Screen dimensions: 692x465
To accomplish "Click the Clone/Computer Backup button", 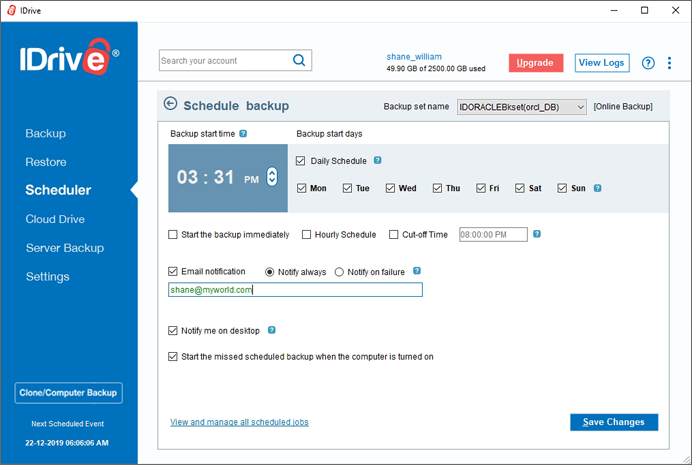I will [68, 393].
